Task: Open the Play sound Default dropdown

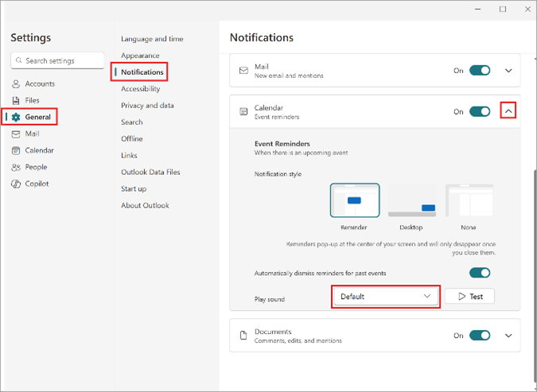Action: coord(386,297)
